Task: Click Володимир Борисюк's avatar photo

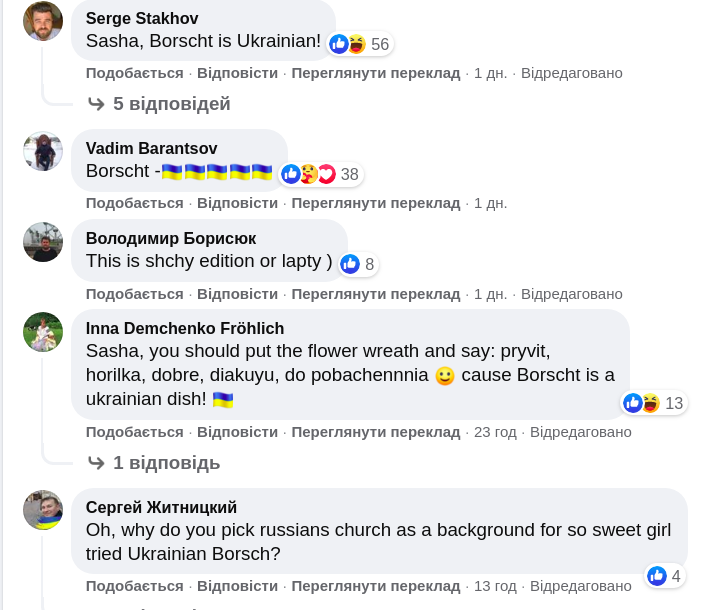Action: (x=43, y=242)
